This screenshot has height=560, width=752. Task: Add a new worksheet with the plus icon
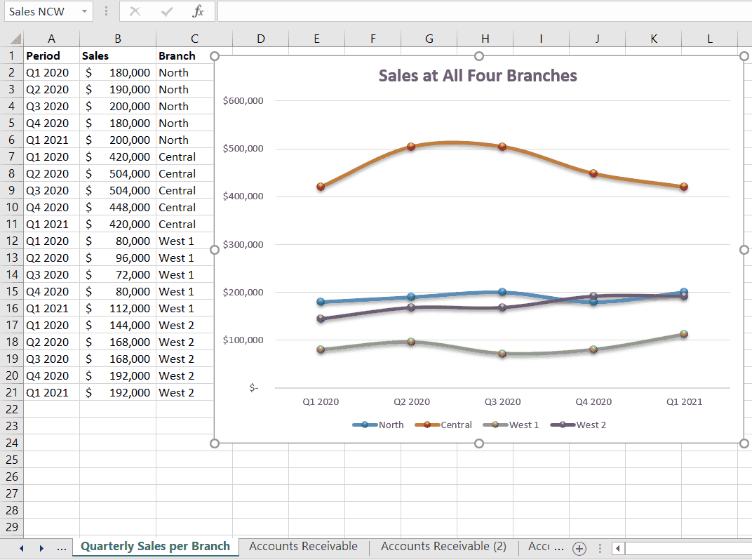click(x=579, y=547)
